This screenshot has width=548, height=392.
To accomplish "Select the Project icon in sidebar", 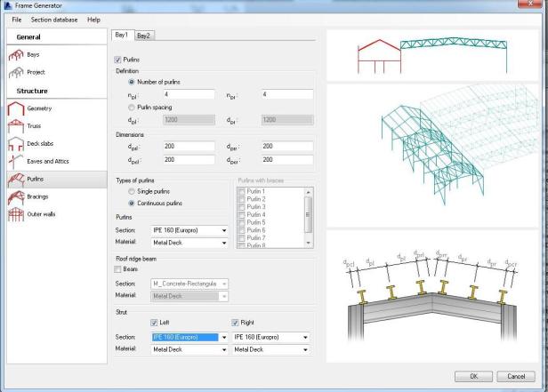I will coord(16,72).
